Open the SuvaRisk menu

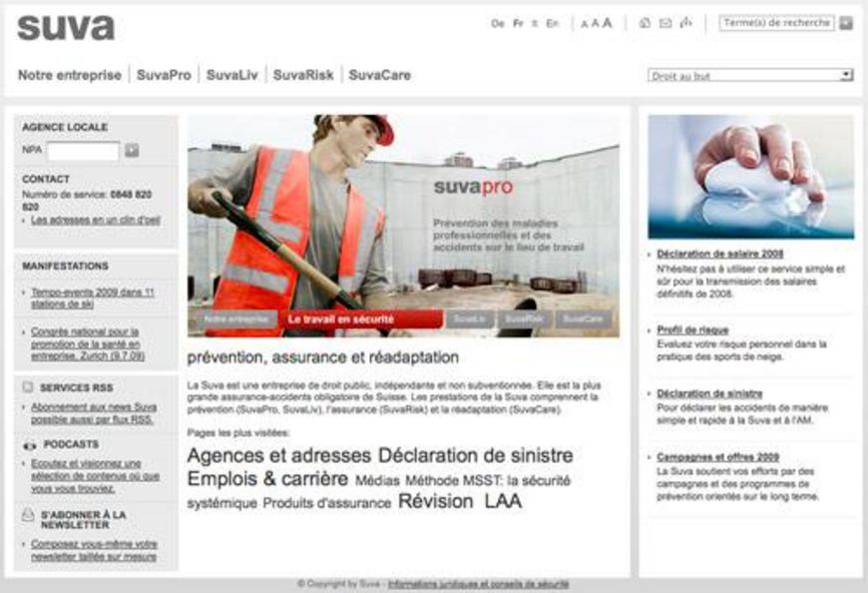303,75
